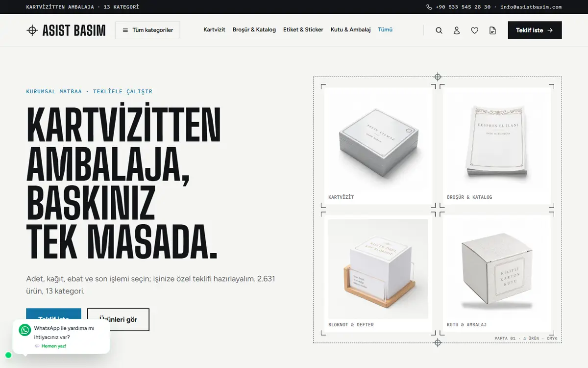This screenshot has width=588, height=368.
Task: Go to Kartvizit menu item
Action: 214,30
